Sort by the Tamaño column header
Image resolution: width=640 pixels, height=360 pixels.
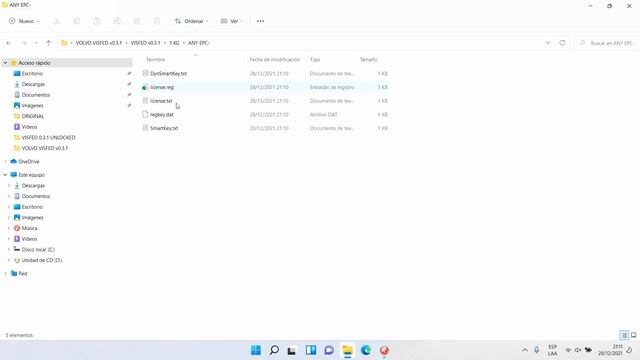tap(368, 60)
